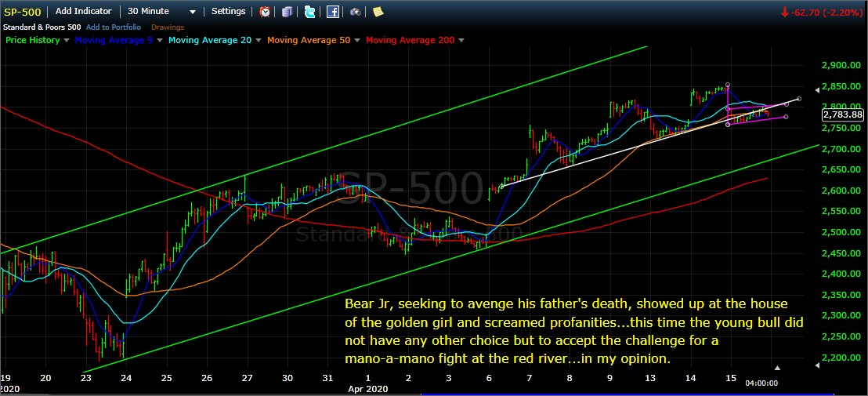Viewport: 868px width, 396px height.
Task: Click the current price tag 2,783.88
Action: (843, 115)
